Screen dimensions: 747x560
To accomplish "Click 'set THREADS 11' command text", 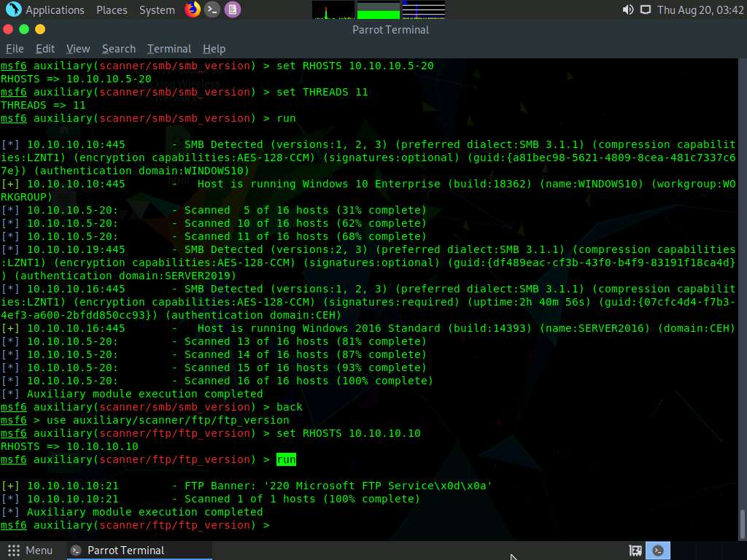I will pyautogui.click(x=322, y=92).
